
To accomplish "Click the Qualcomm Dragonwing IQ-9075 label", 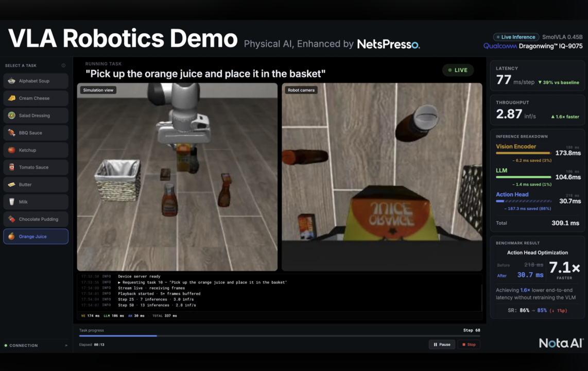I will (x=533, y=46).
